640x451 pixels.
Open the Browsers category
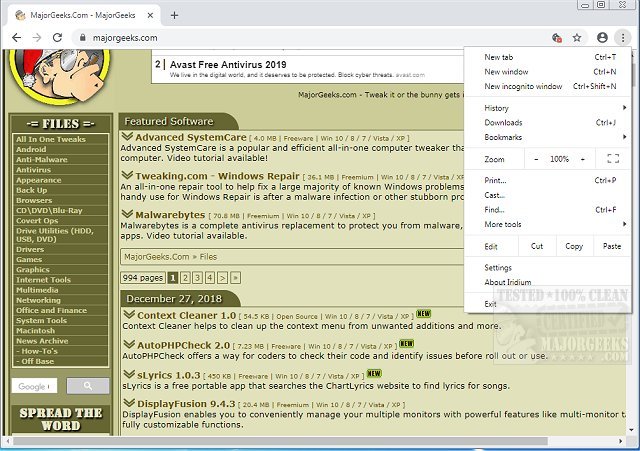[34, 200]
